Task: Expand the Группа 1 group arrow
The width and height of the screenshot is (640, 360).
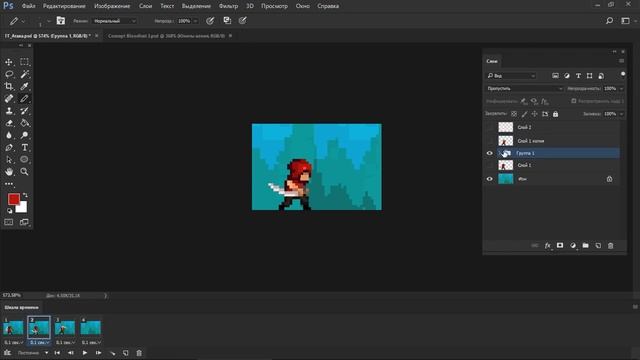Action: 499,153
